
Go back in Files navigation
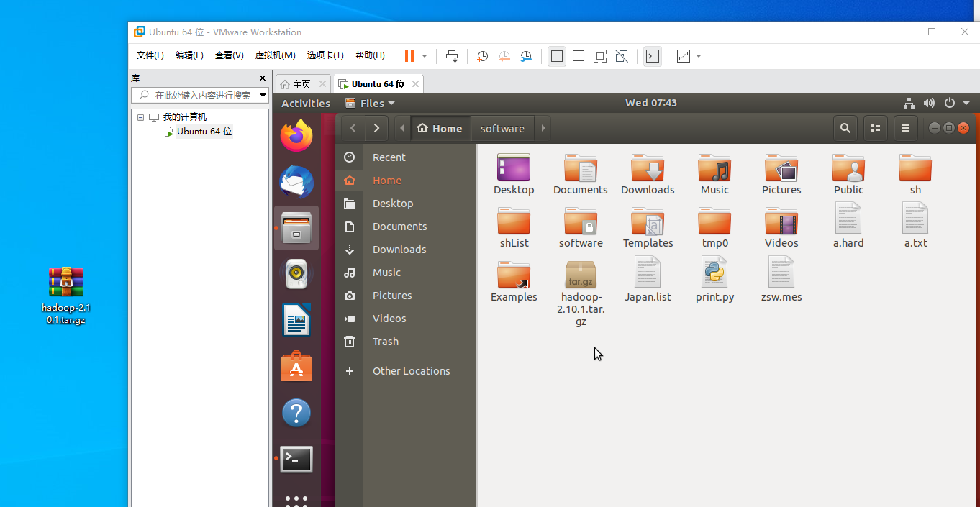(x=353, y=128)
